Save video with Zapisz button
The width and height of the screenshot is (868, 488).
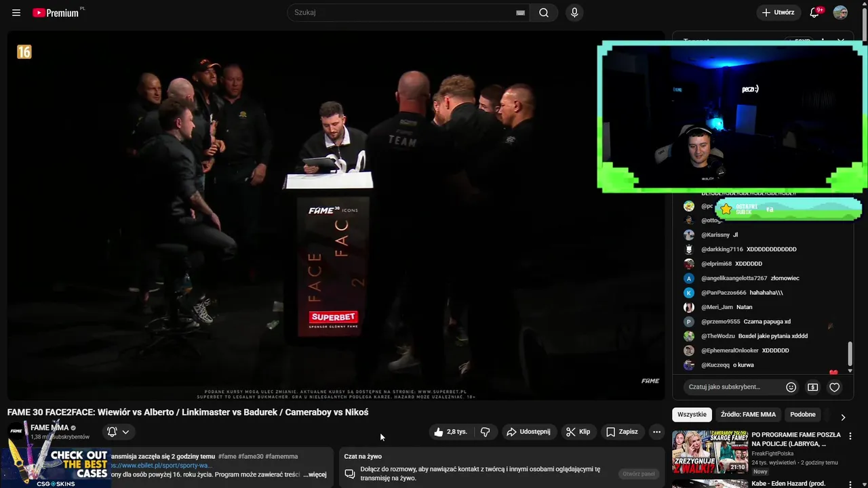click(x=622, y=432)
